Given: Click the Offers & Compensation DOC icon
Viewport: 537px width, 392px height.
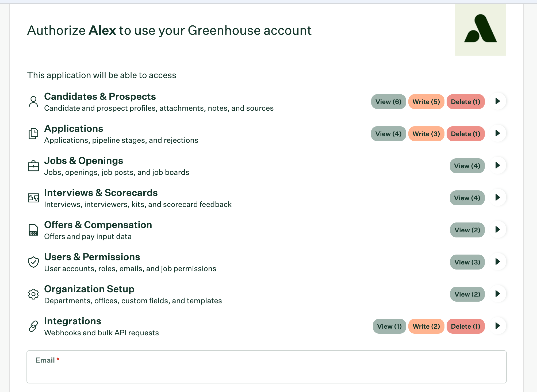Looking at the screenshot, I should (33, 230).
